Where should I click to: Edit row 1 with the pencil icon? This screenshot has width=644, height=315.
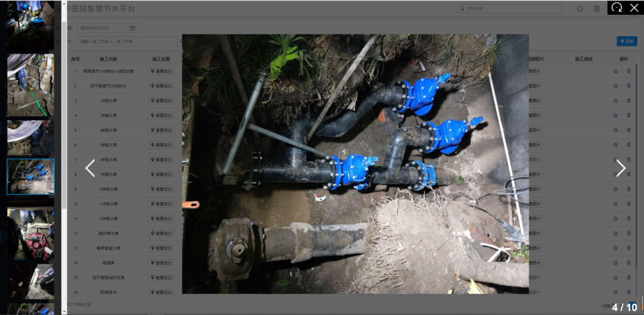click(615, 71)
